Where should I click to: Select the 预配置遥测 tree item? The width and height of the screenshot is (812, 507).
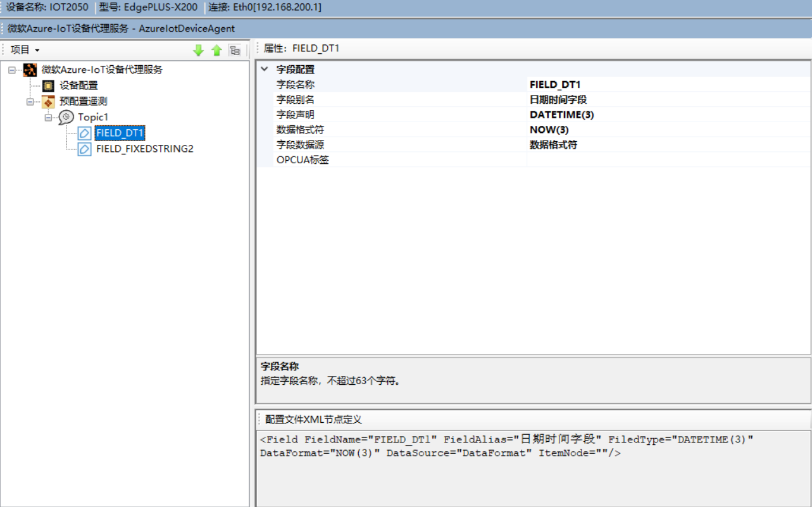coord(84,101)
